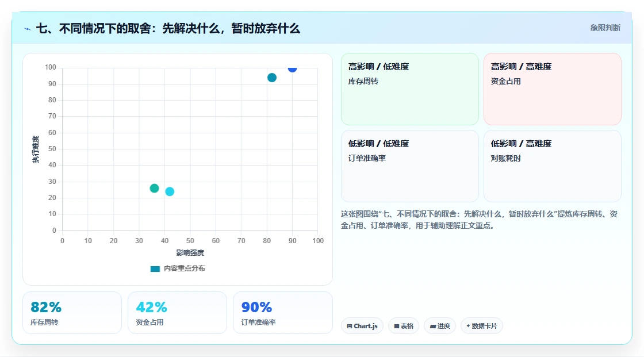Image resolution: width=644 pixels, height=357 pixels.
Task: Toggle the 内容重点分布 legend item
Action: pos(178,268)
